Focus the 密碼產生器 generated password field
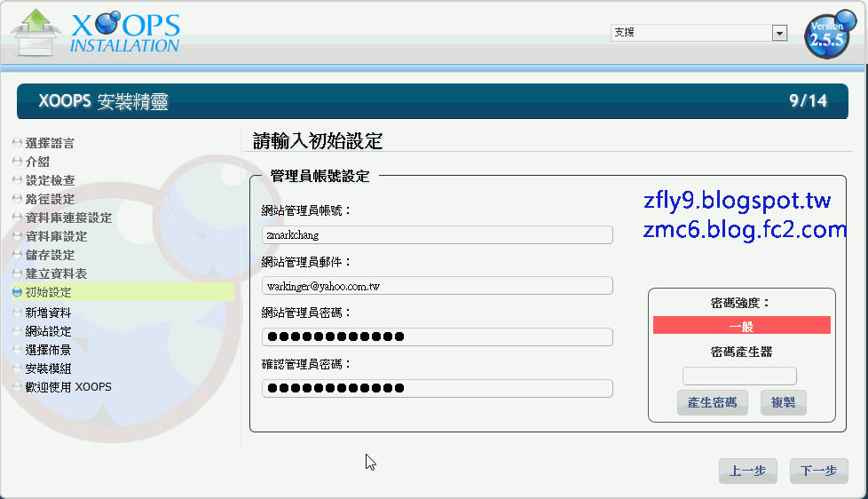868x499 pixels. click(x=739, y=376)
